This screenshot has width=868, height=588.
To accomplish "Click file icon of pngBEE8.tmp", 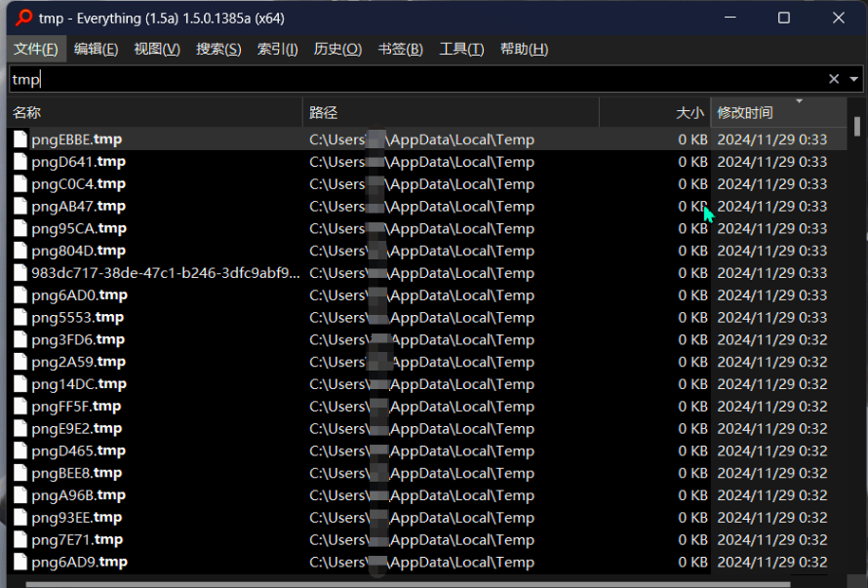I will (20, 473).
